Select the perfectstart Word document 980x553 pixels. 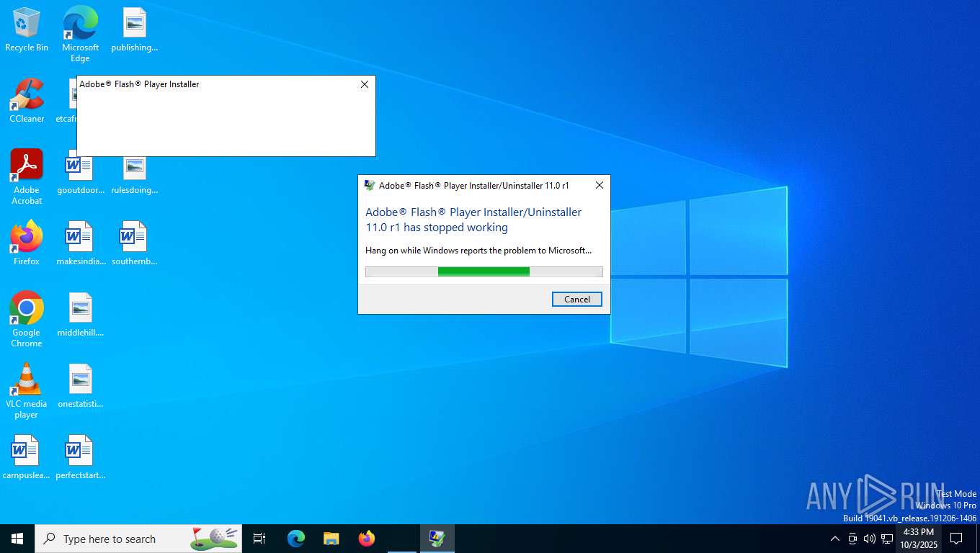80,457
